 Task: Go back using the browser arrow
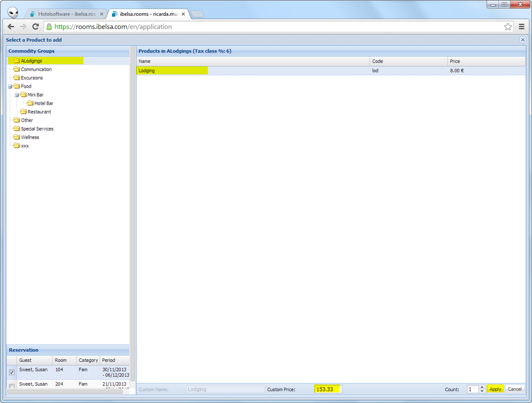coord(11,27)
